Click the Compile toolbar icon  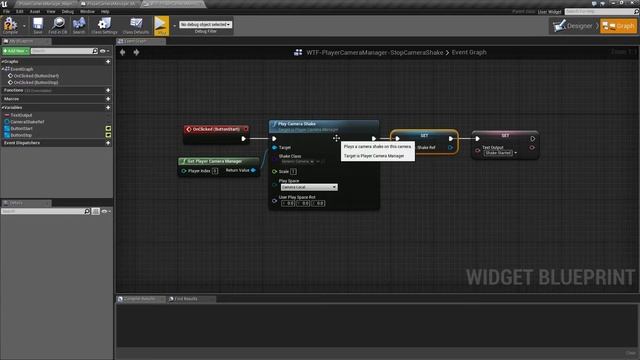(x=10, y=25)
